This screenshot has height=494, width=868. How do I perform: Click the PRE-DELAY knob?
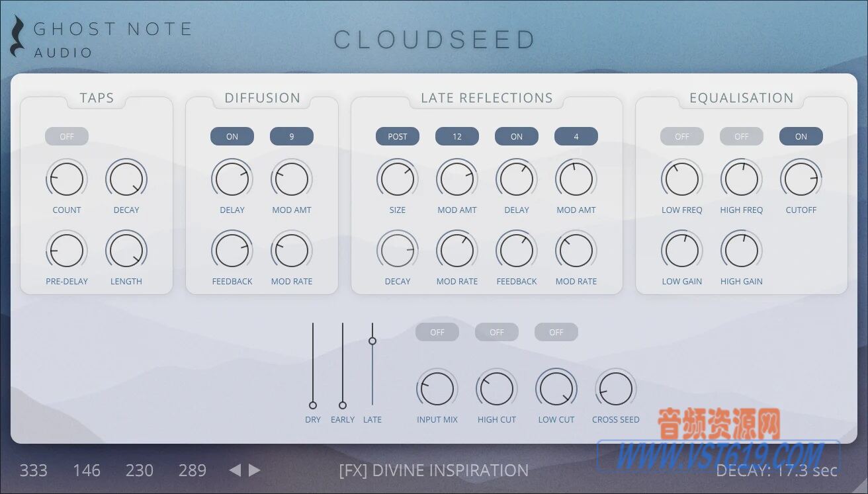tap(67, 251)
